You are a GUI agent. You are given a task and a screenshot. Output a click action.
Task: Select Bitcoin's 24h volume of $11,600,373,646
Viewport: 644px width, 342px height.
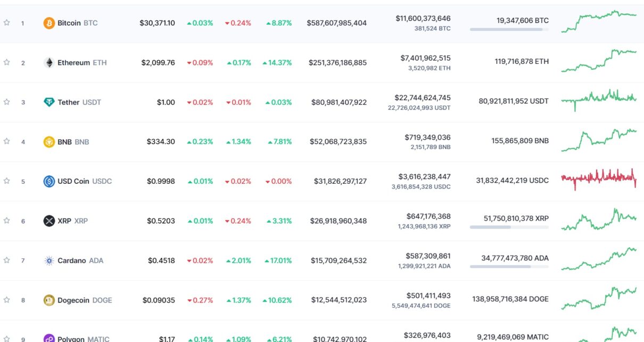[423, 18]
